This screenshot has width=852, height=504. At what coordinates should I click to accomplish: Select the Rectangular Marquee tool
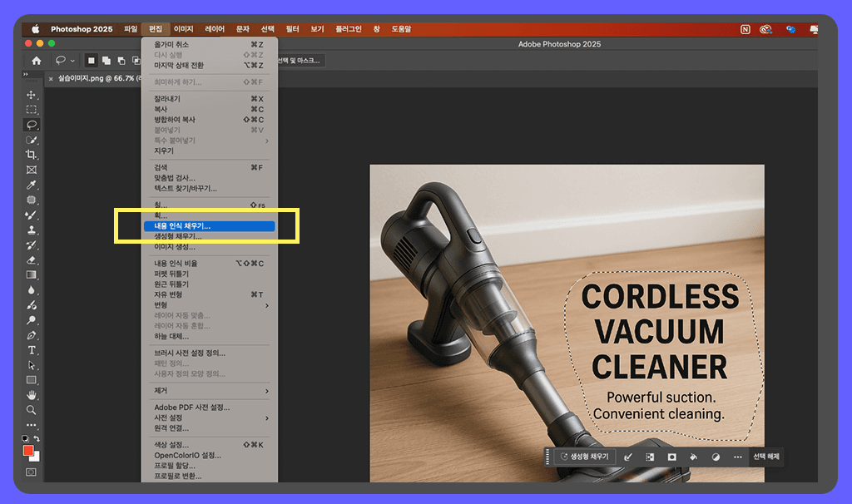(32, 110)
